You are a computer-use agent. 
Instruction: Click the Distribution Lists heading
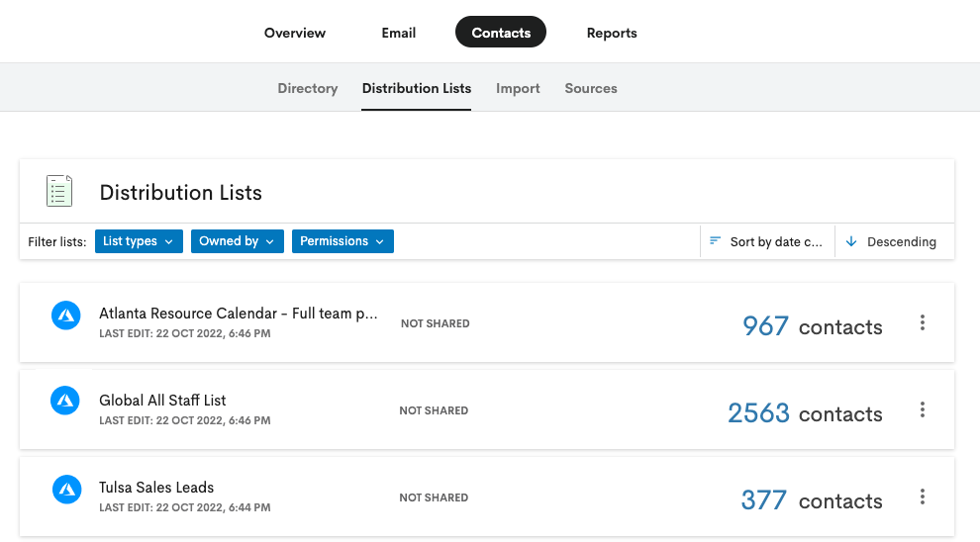click(180, 192)
